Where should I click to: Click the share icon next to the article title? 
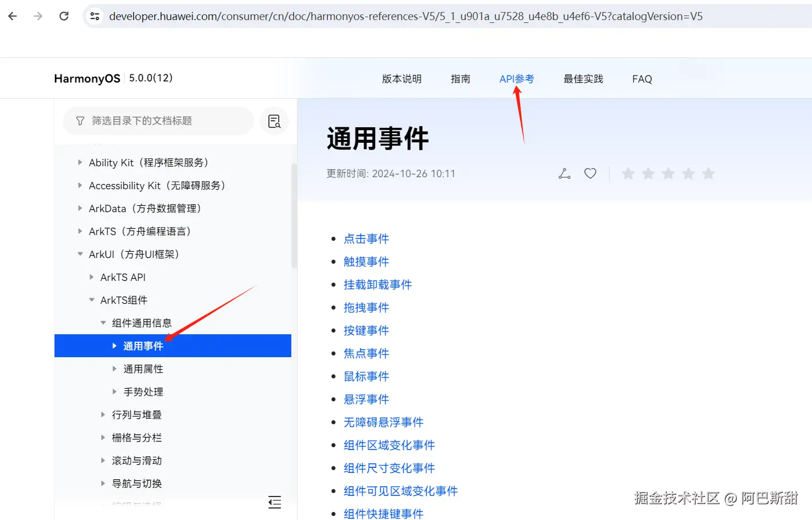(564, 173)
